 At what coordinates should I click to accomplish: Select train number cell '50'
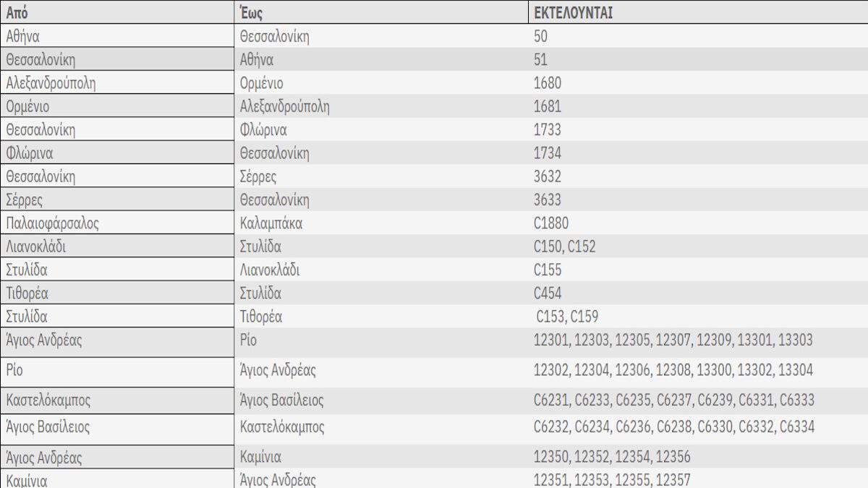(x=540, y=37)
